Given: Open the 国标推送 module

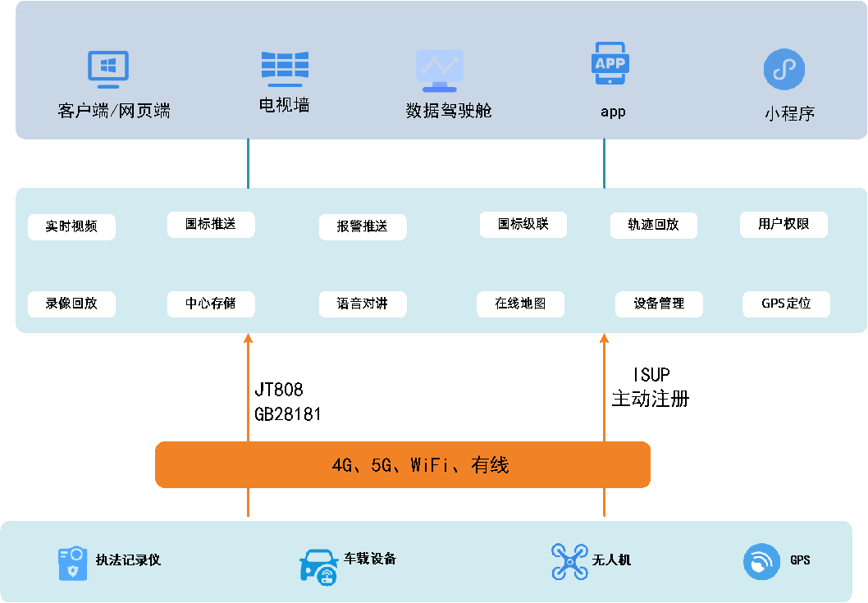Looking at the screenshot, I should [211, 225].
